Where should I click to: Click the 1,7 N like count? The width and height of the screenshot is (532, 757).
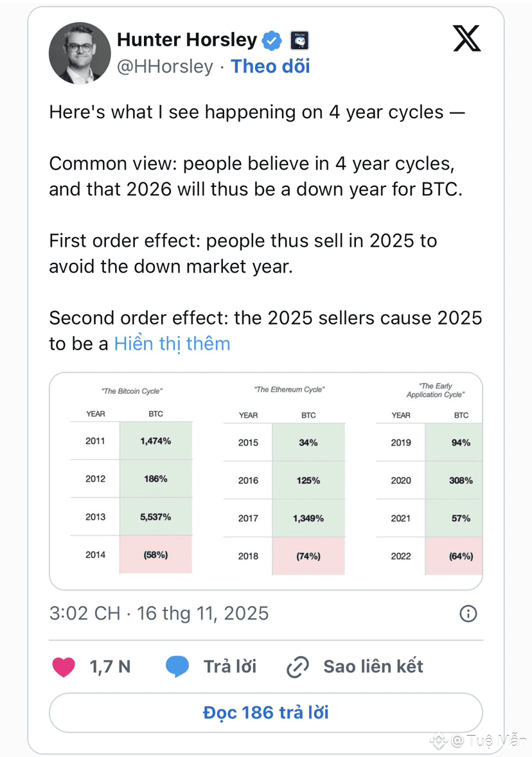click(110, 667)
